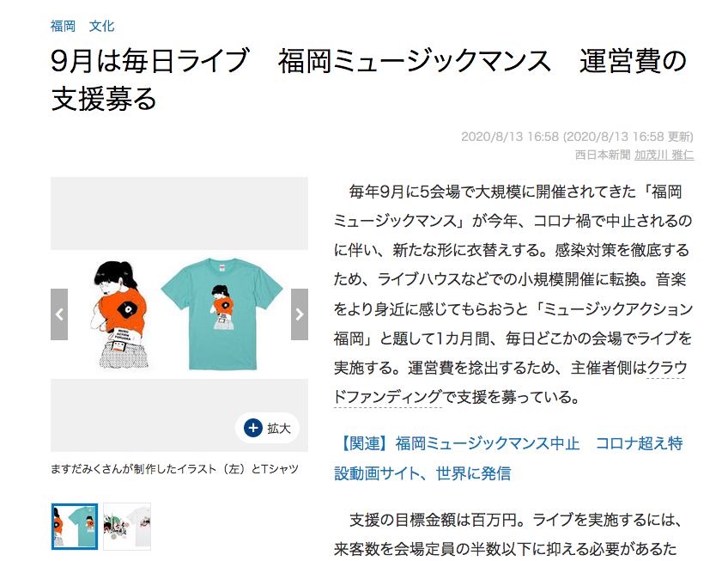This screenshot has width=728, height=561.
Task: Click the 2020/8/13 16:58 timestamp
Action: [x=510, y=137]
